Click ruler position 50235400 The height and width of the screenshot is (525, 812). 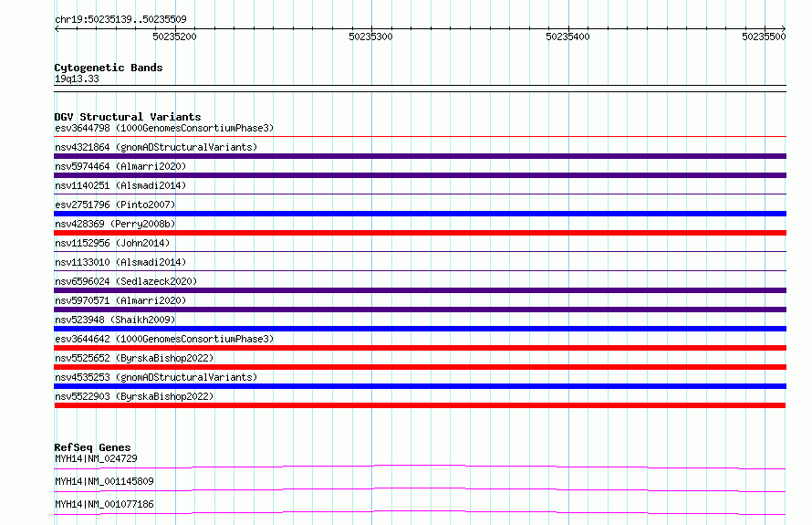pos(567,37)
